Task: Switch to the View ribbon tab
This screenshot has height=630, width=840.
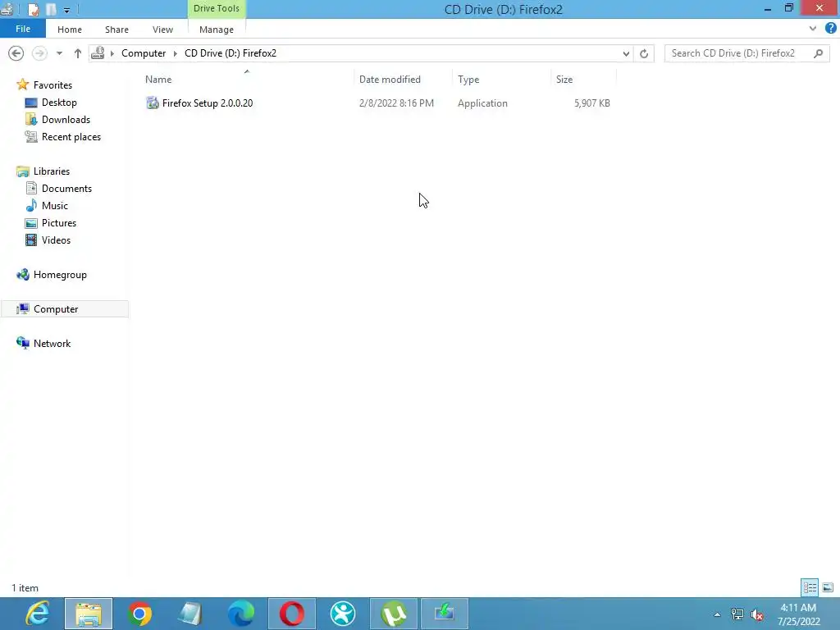Action: click(x=163, y=30)
